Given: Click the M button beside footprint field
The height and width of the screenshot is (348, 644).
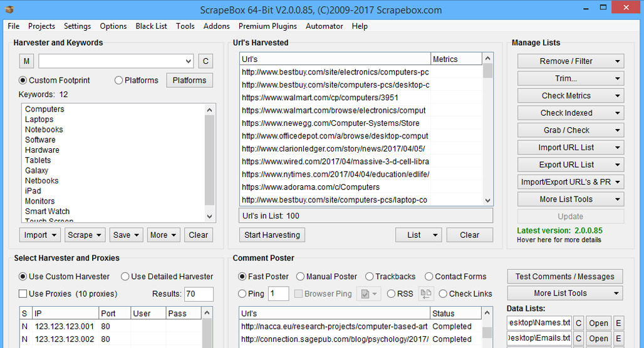Looking at the screenshot, I should click(27, 61).
